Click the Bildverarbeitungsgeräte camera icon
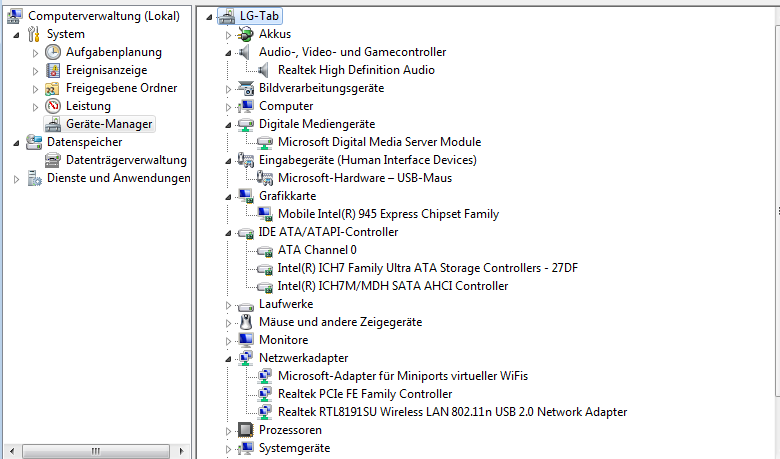 tap(246, 88)
